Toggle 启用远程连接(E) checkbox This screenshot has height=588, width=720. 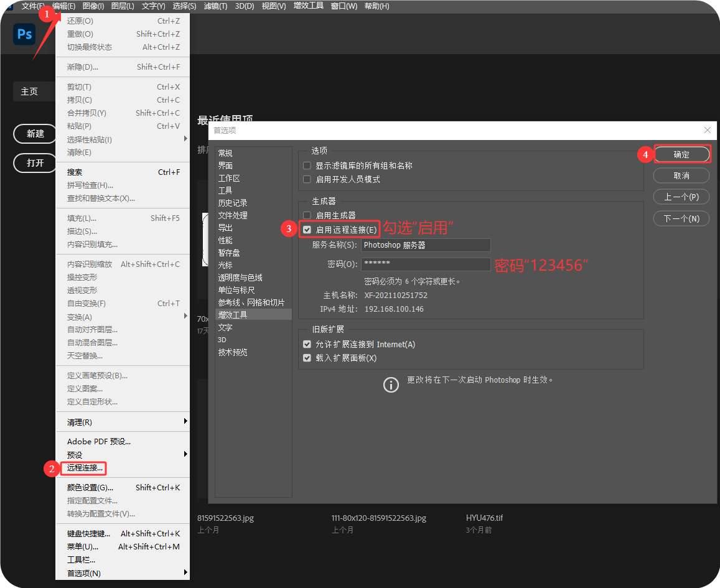tap(307, 230)
